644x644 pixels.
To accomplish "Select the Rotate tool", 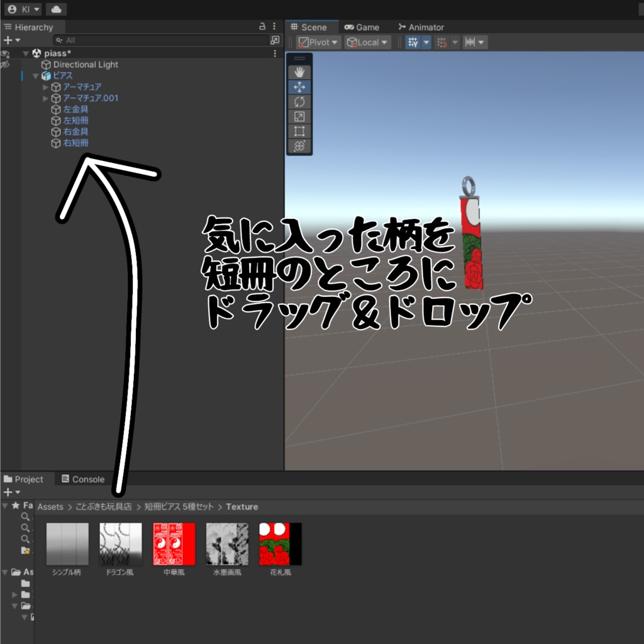I will tap(300, 101).
